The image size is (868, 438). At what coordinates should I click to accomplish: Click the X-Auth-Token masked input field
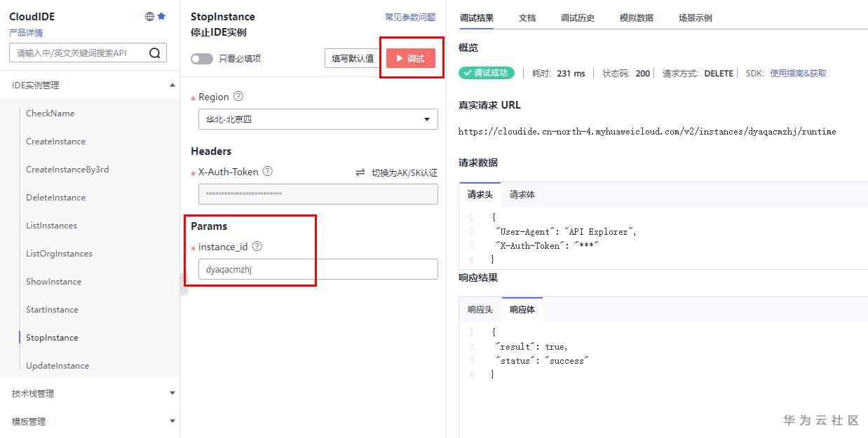318,194
